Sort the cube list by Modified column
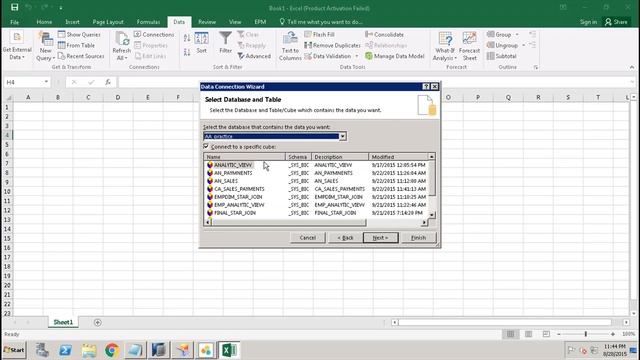The image size is (640, 360). coord(398,157)
